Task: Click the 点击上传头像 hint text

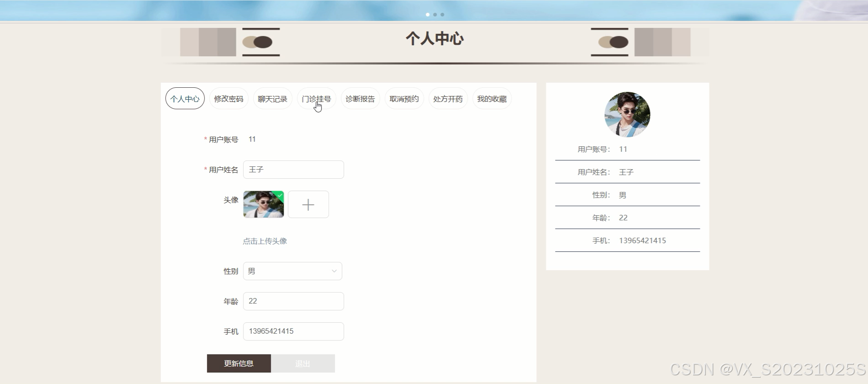Action: (265, 241)
